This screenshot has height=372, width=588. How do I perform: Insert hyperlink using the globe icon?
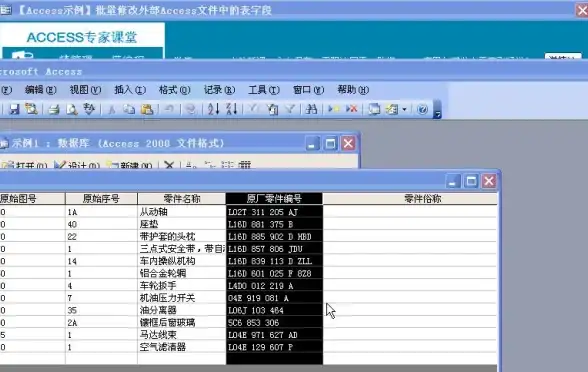click(190, 109)
